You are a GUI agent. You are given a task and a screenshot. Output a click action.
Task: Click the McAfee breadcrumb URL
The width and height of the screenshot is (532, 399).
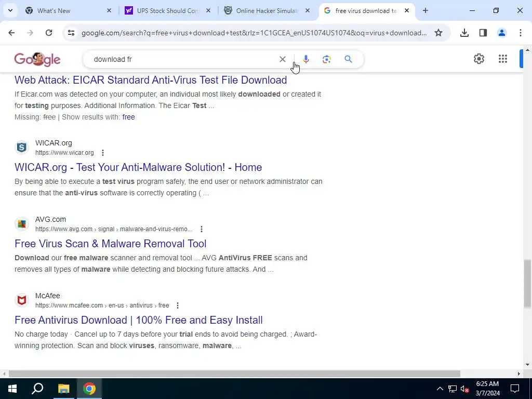coord(102,305)
